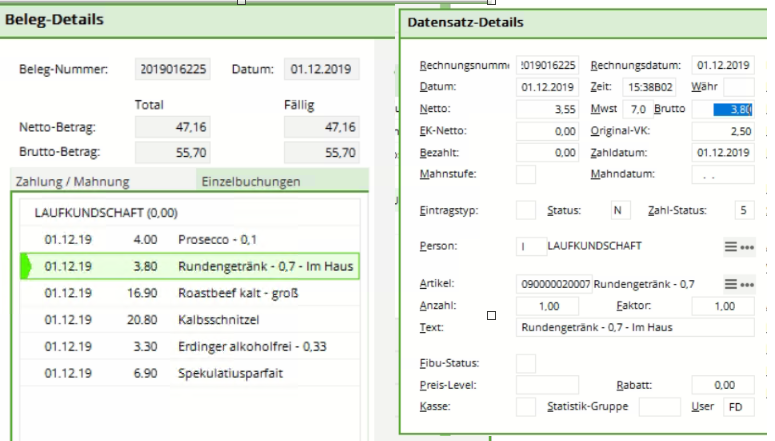Click Total Brutto-Betrag field 55,70
Viewport: 775px width, 441px height.
(173, 153)
